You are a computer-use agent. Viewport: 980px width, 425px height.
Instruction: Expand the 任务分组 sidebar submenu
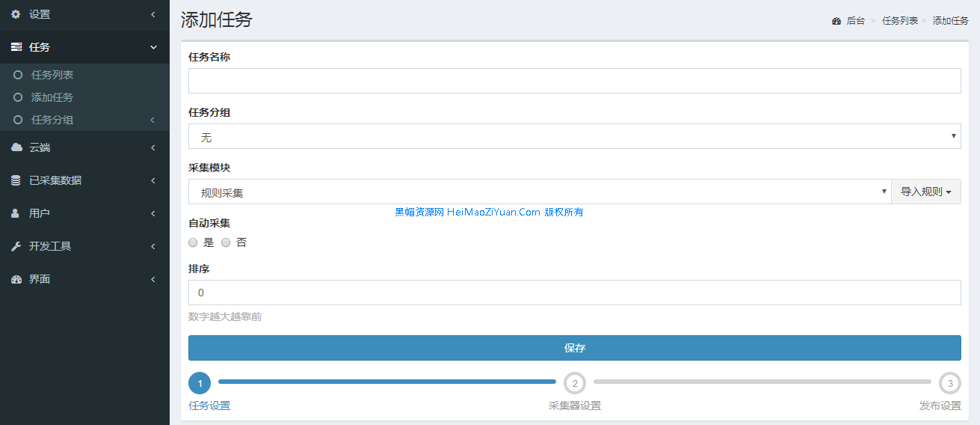52,120
